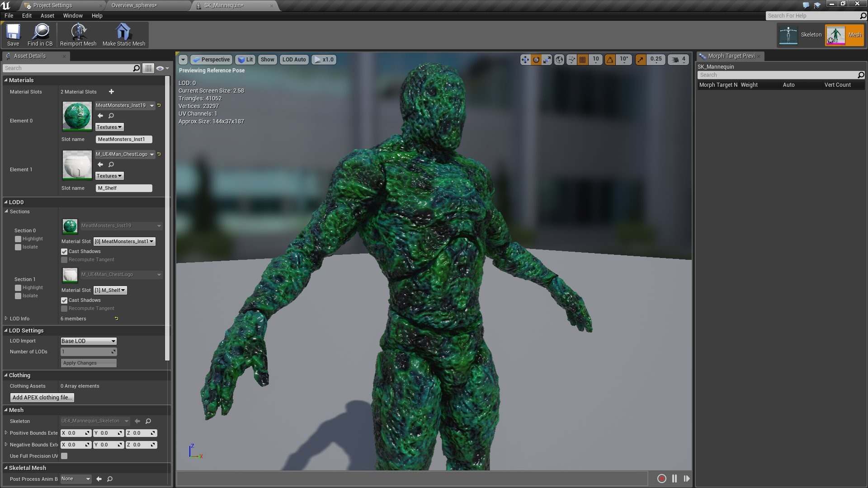Uncheck Cast Shadows for Section 0
Screen dimensions: 868x488
(x=64, y=252)
